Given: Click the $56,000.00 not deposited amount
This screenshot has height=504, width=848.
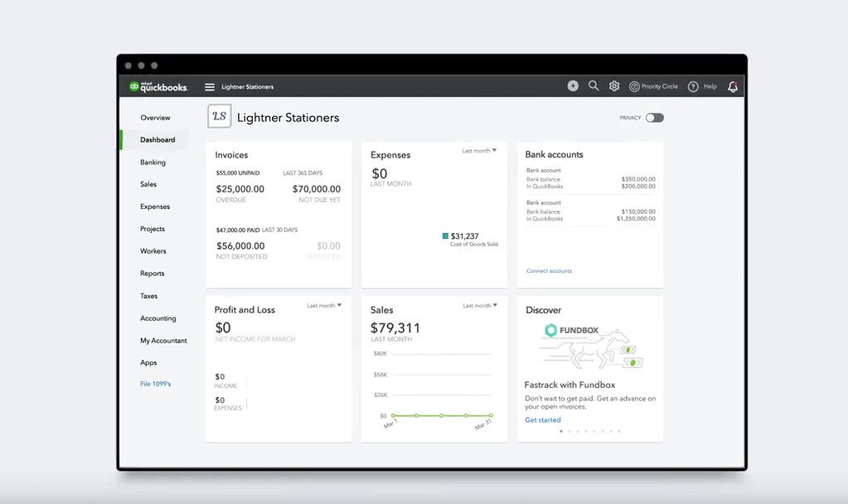Looking at the screenshot, I should 240,246.
